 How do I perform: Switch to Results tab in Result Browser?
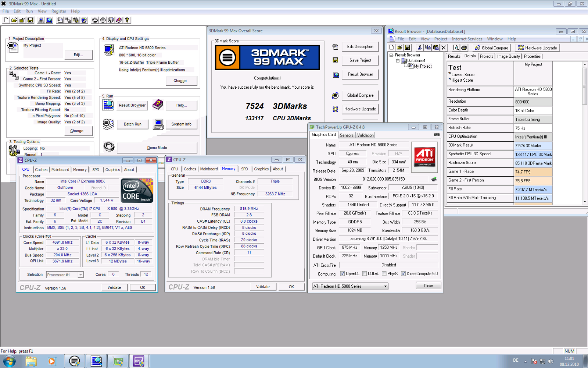point(454,56)
